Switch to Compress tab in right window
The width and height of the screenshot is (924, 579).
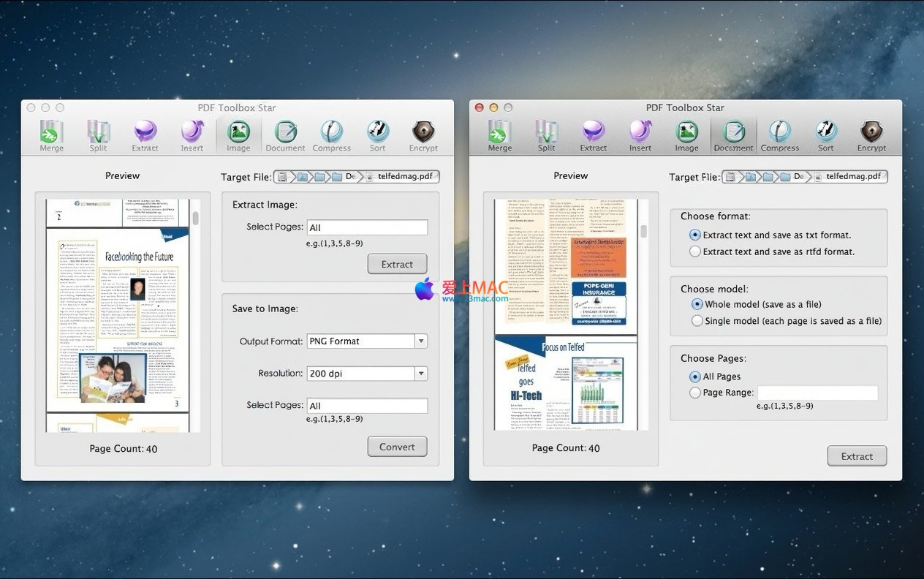tap(779, 135)
